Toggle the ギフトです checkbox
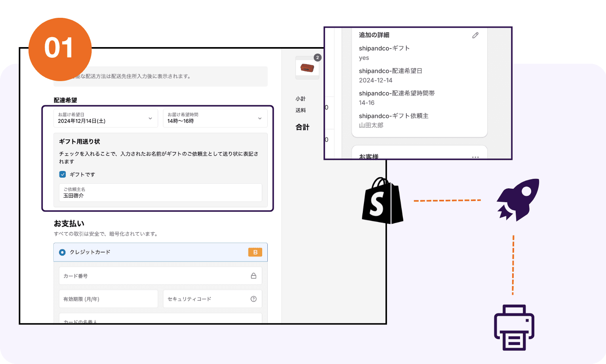This screenshot has width=606, height=364. [x=63, y=174]
